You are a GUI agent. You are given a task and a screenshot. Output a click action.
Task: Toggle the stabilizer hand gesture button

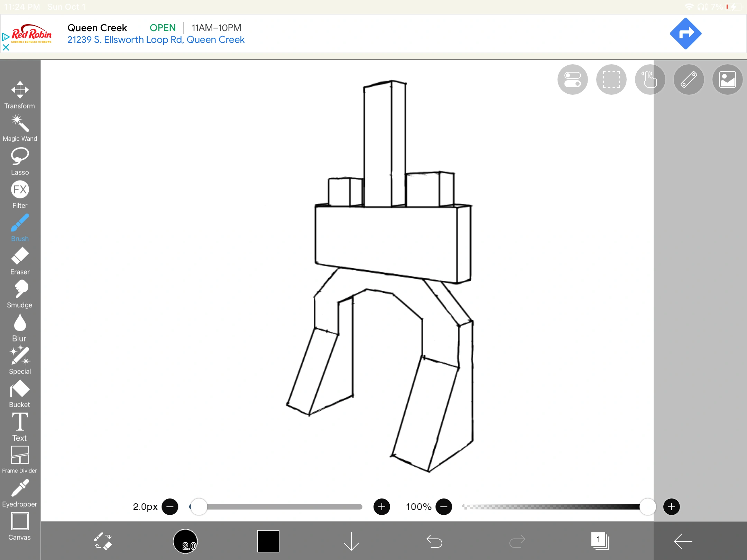point(650,80)
